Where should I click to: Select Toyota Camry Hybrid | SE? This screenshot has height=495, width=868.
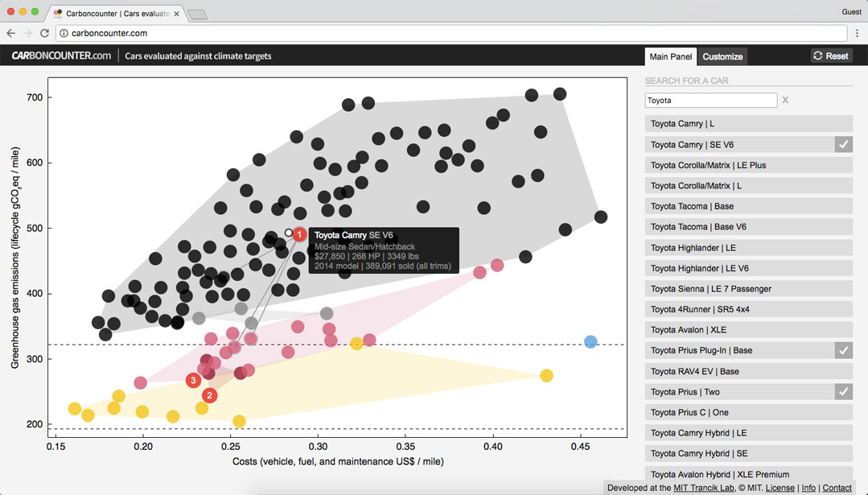point(748,453)
